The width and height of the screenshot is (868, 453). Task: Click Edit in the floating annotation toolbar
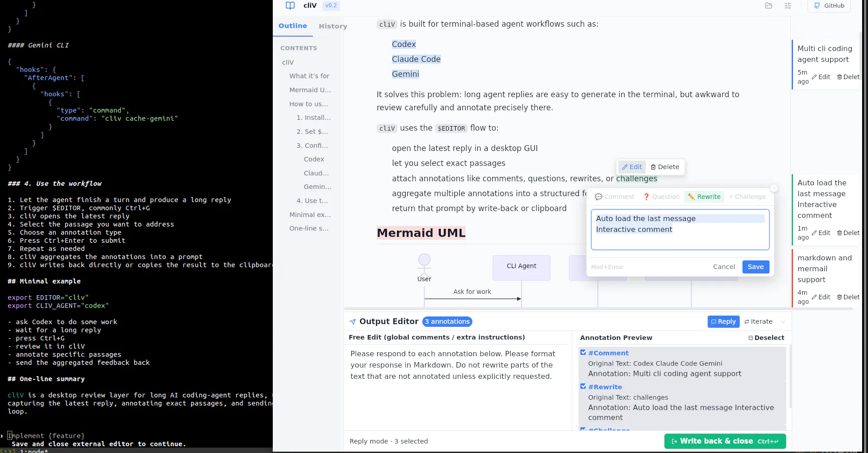[x=632, y=167]
